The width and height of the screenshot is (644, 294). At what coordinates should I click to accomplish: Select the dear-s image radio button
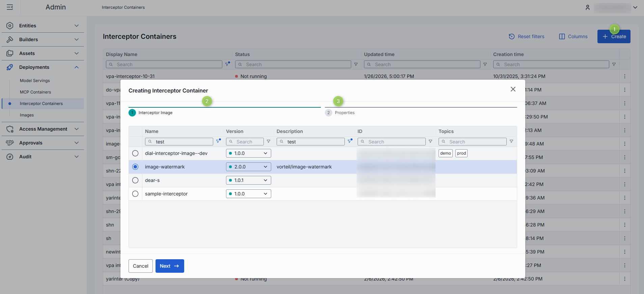click(135, 180)
